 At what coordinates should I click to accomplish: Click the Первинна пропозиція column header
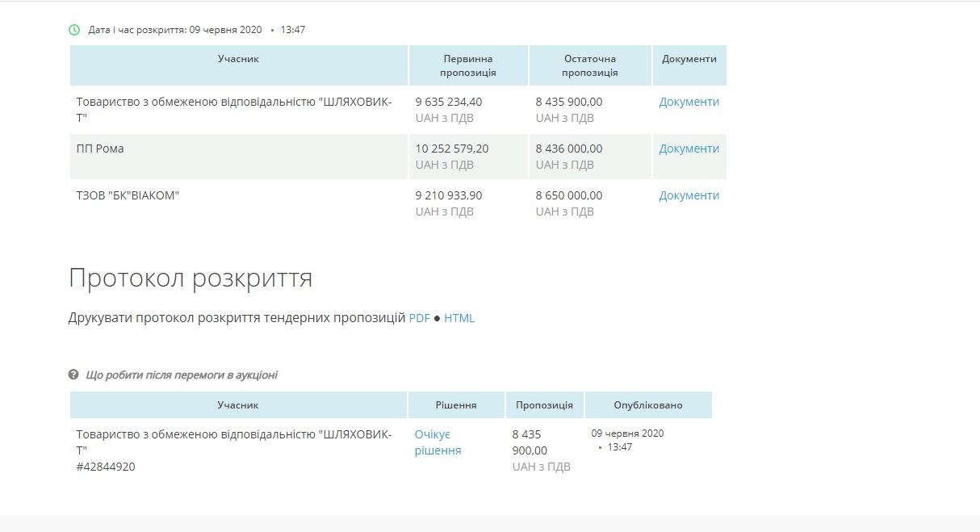coord(468,65)
